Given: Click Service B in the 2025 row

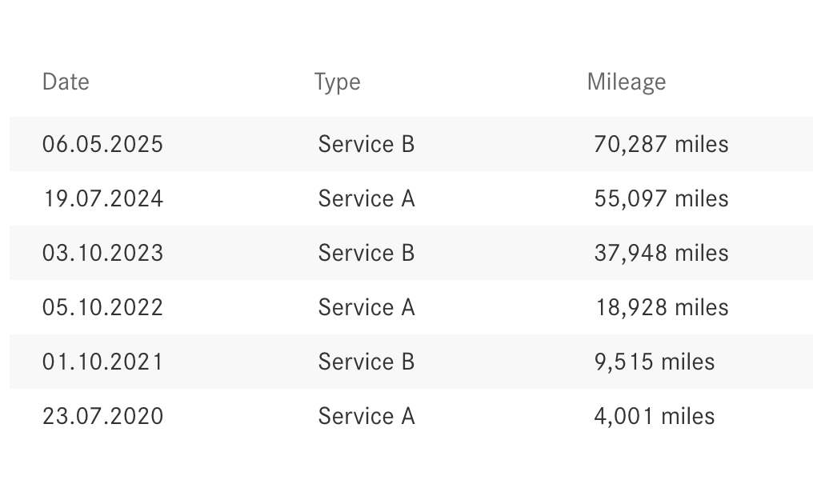Looking at the screenshot, I should click(366, 144).
